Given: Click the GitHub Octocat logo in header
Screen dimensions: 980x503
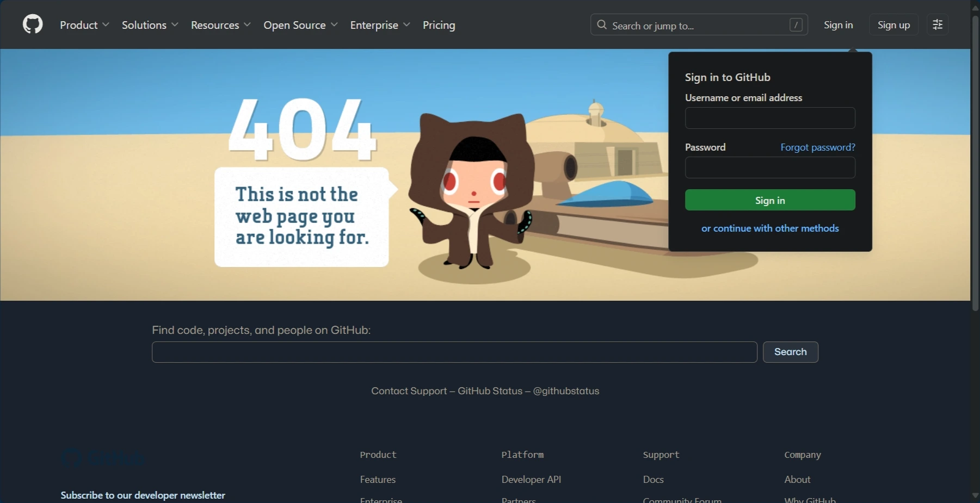Looking at the screenshot, I should click(33, 24).
